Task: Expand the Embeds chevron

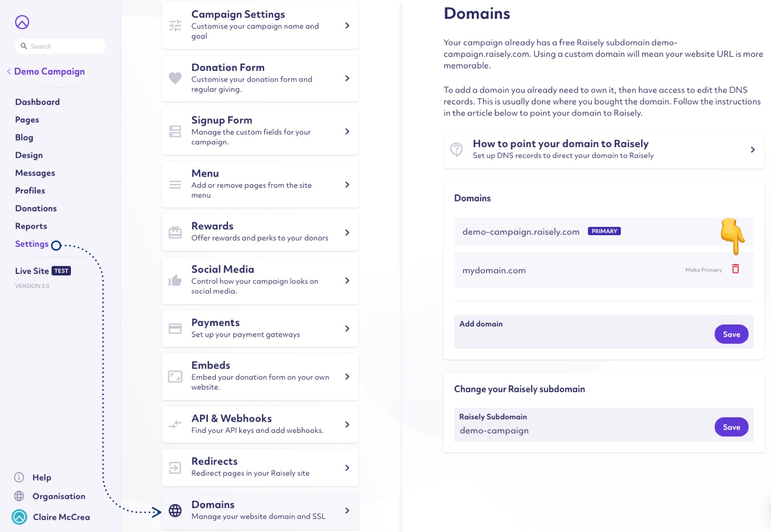Action: 347,377
